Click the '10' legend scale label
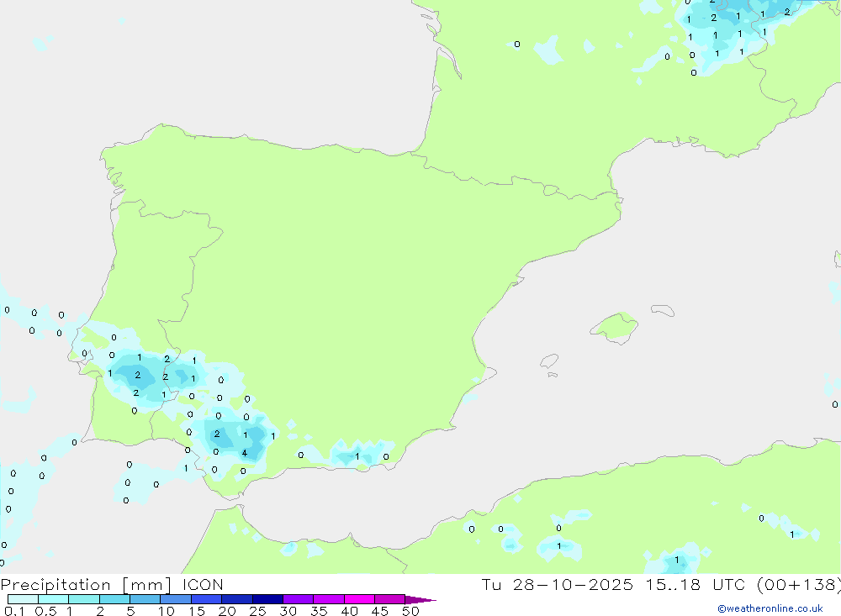The height and width of the screenshot is (616, 841). coord(167,611)
